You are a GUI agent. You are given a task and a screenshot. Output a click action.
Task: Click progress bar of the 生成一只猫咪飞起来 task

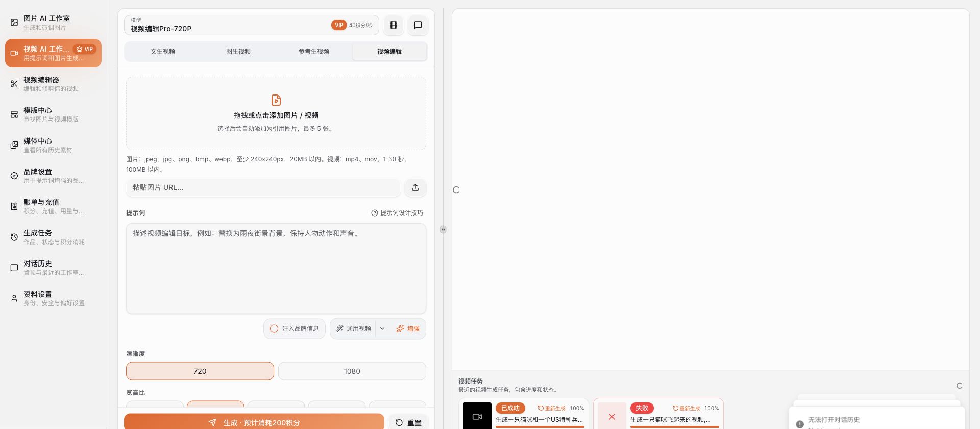coord(675,427)
